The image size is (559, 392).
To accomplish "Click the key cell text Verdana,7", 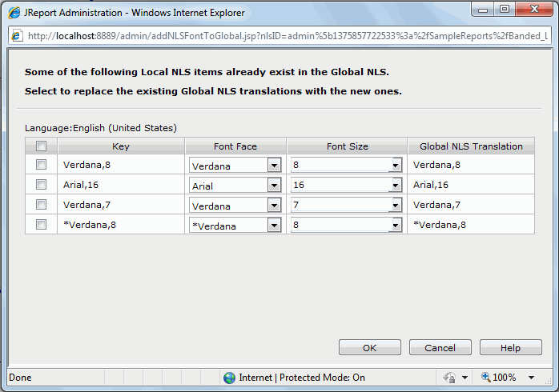I will pos(86,205).
